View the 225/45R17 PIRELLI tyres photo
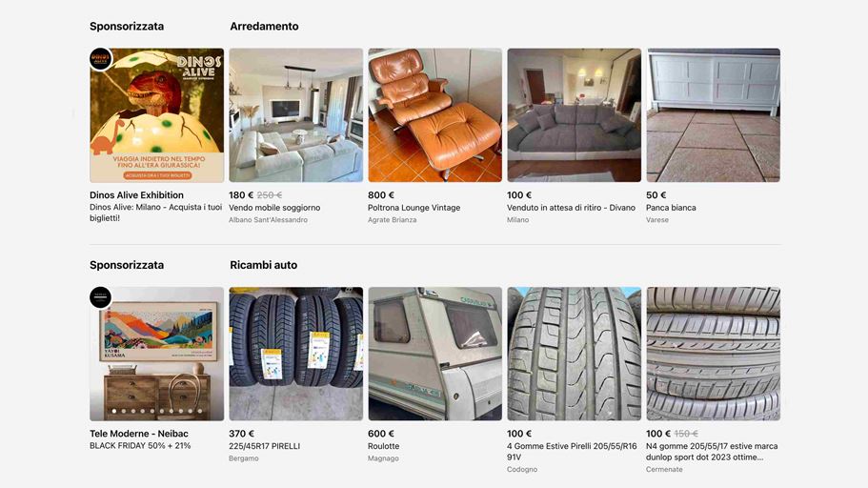The image size is (868, 488). tap(296, 354)
